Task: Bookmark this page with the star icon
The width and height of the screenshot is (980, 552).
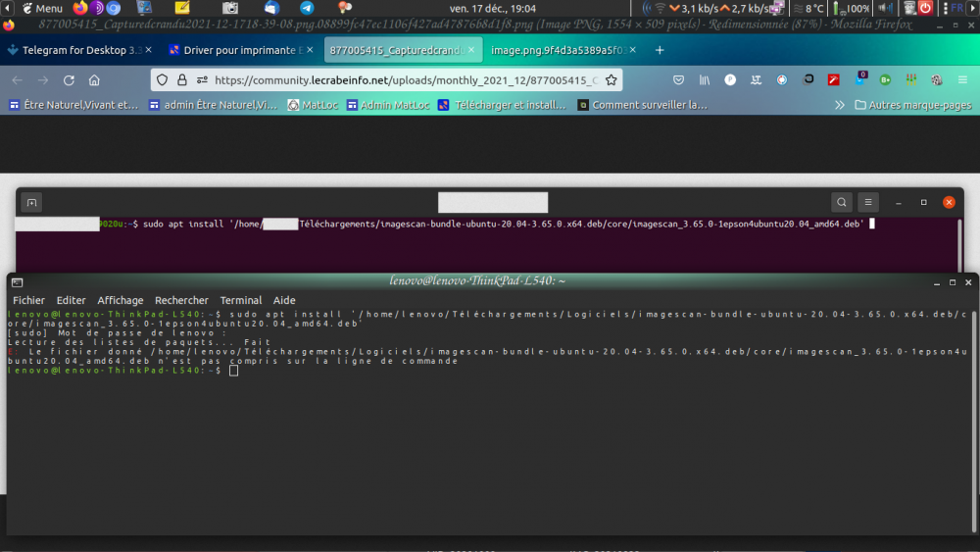Action: 611,80
